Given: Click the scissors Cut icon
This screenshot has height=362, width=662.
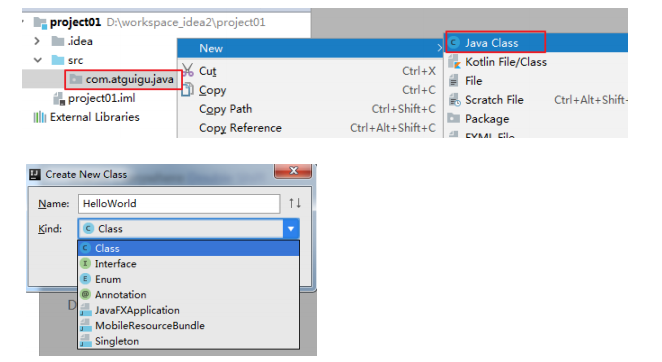Looking at the screenshot, I should pyautogui.click(x=188, y=70).
